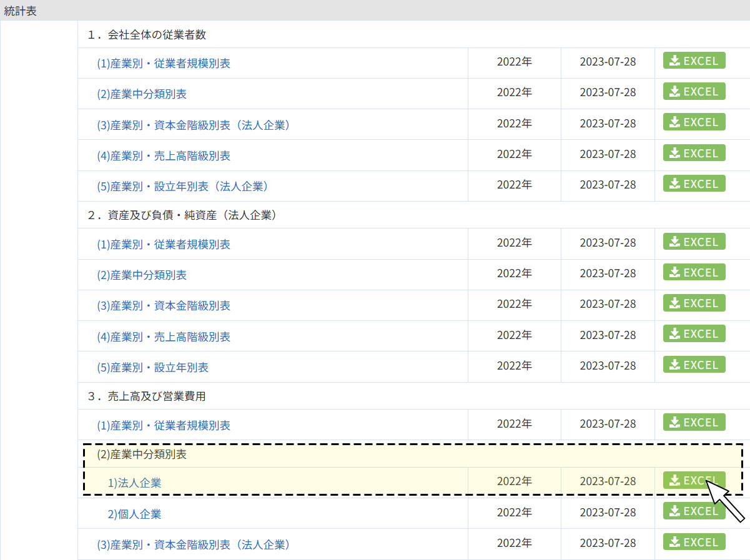Download Excel for section 2 従業者規模別表
The height and width of the screenshot is (560, 750).
click(694, 242)
